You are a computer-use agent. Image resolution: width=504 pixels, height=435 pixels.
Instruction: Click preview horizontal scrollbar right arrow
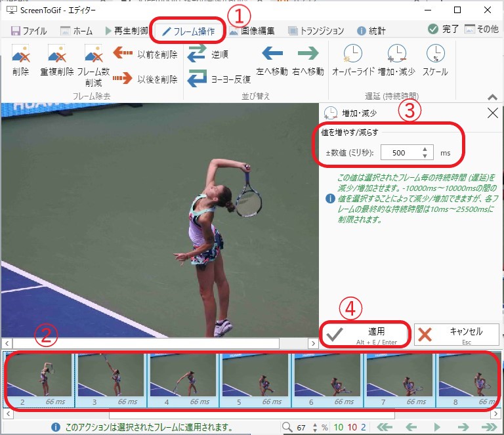coord(313,343)
